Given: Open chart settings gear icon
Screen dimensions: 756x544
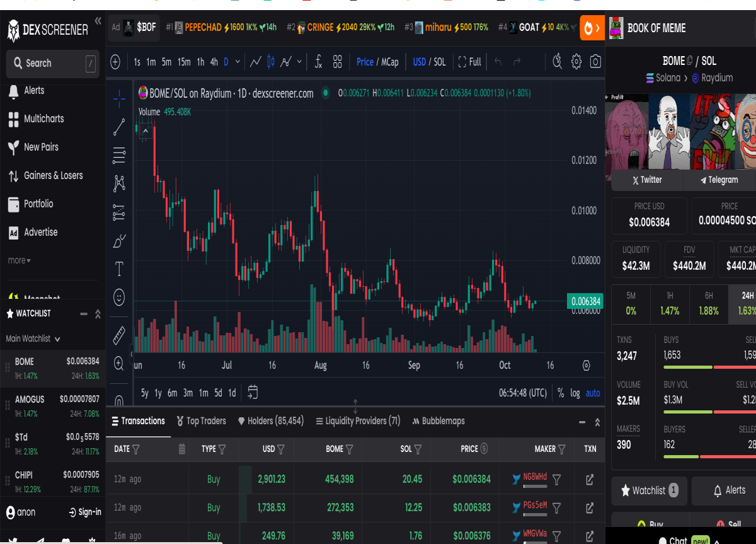Looking at the screenshot, I should 576,62.
